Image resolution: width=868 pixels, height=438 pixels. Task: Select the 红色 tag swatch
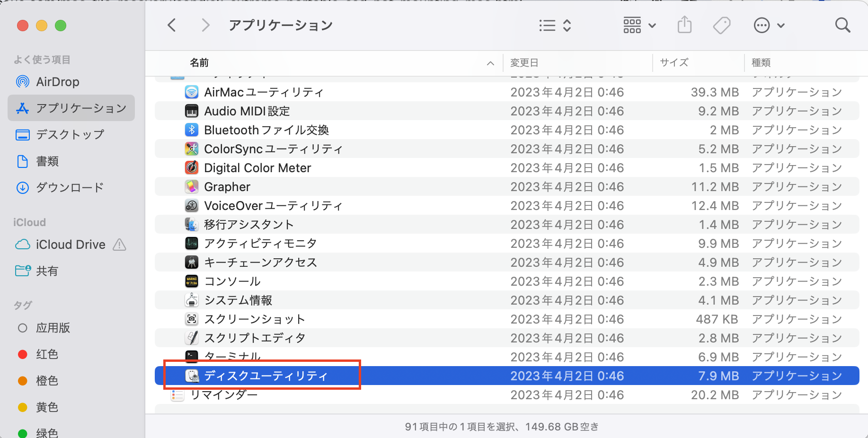(22, 354)
